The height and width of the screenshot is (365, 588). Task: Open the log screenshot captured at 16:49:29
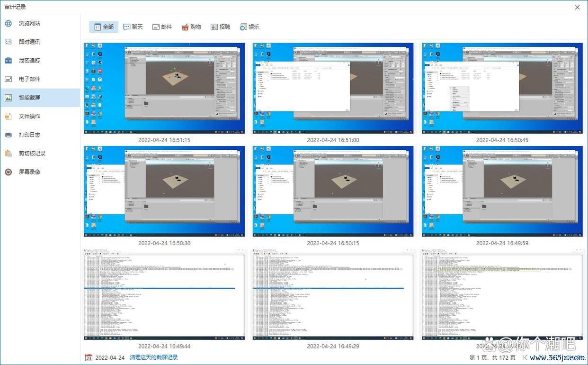tap(333, 294)
